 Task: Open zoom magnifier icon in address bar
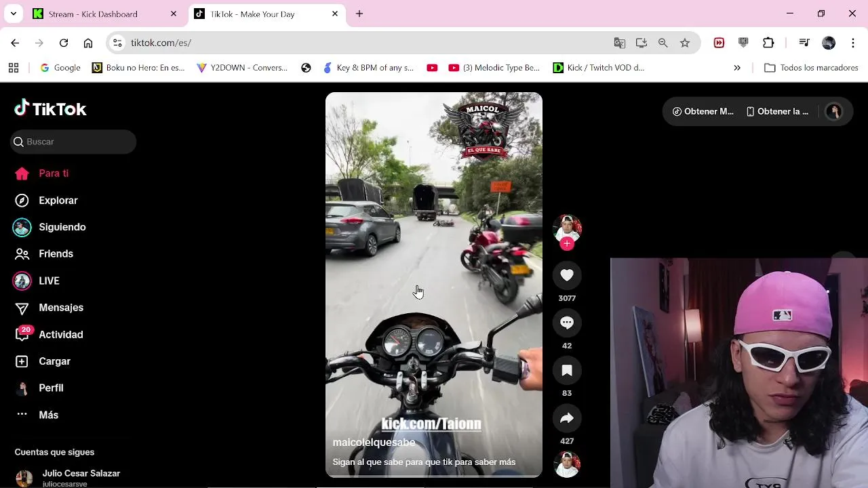663,43
